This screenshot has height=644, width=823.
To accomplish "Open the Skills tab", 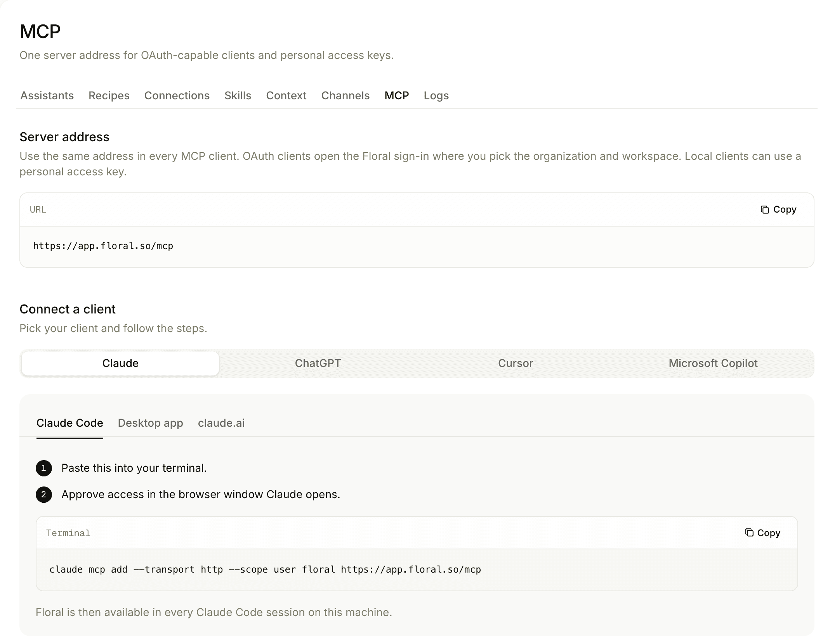I will pyautogui.click(x=238, y=95).
